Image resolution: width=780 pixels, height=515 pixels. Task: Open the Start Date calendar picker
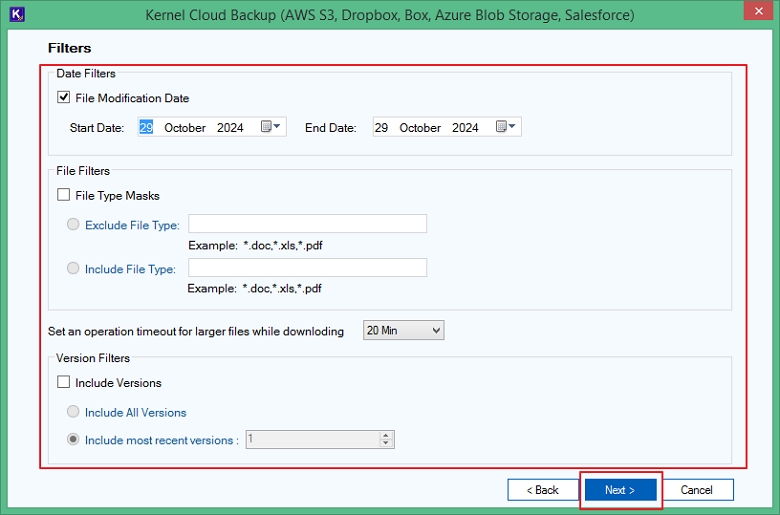pyautogui.click(x=271, y=127)
